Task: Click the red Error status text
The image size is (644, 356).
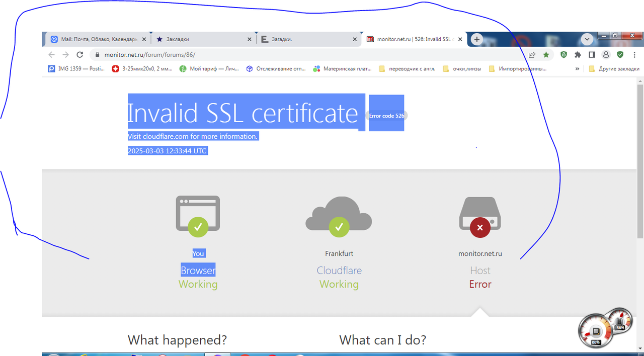Action: [480, 284]
